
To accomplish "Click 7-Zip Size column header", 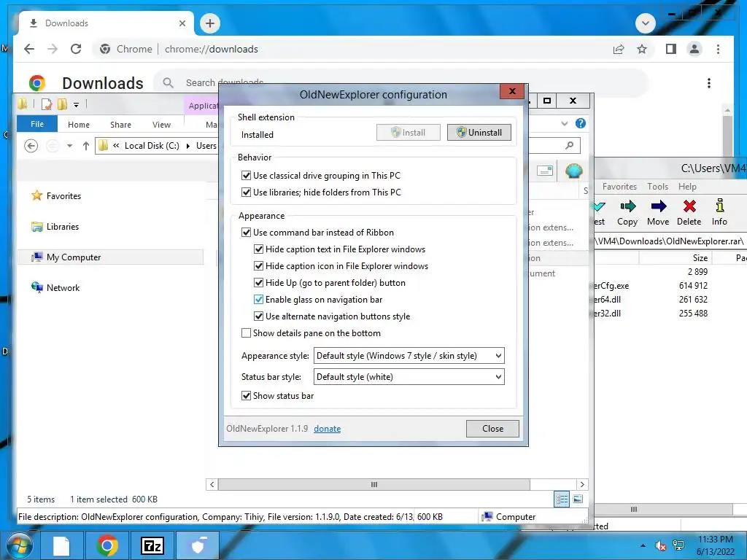I will [x=700, y=257].
